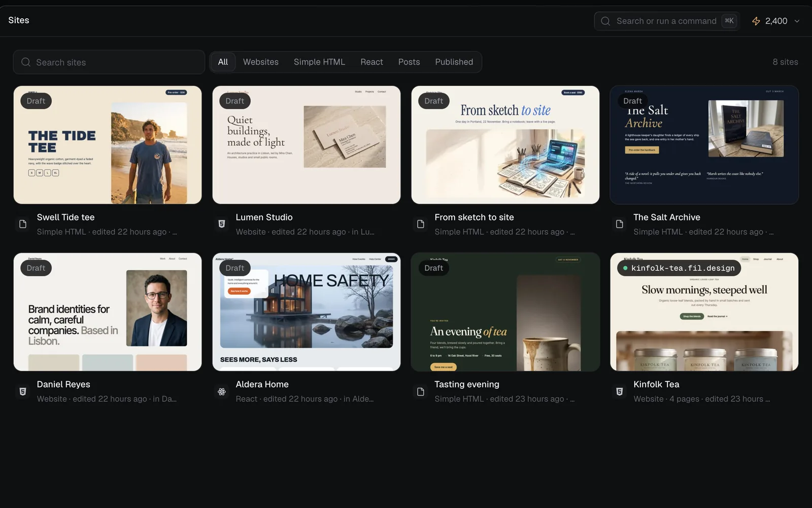Viewport: 812px width, 508px height.
Task: Click the React atom icon beside Aldera Home
Action: (x=222, y=392)
